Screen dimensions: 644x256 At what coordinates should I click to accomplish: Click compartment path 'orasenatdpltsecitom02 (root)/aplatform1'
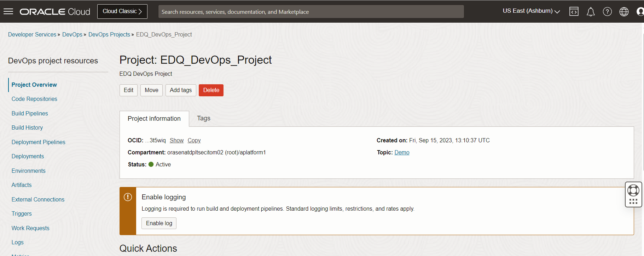point(216,152)
